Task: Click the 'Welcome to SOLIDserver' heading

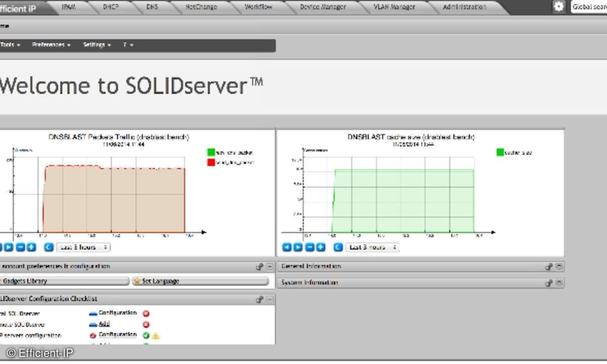Action: click(x=131, y=86)
